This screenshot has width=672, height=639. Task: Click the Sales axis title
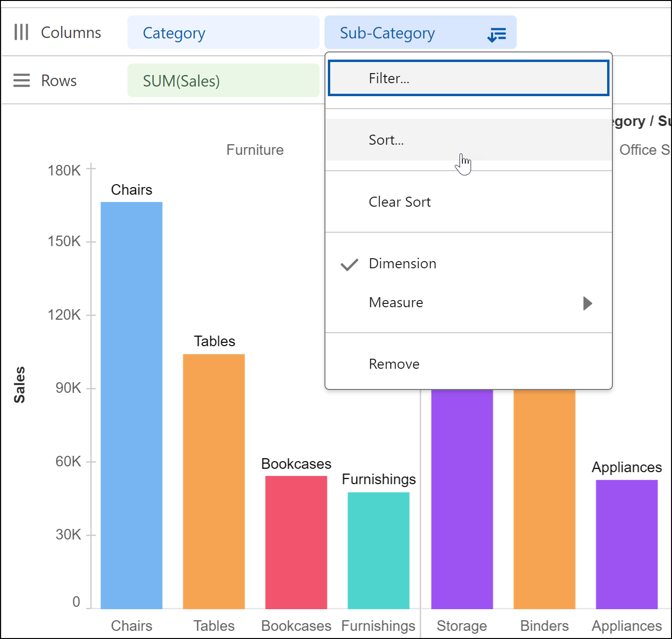(20, 385)
